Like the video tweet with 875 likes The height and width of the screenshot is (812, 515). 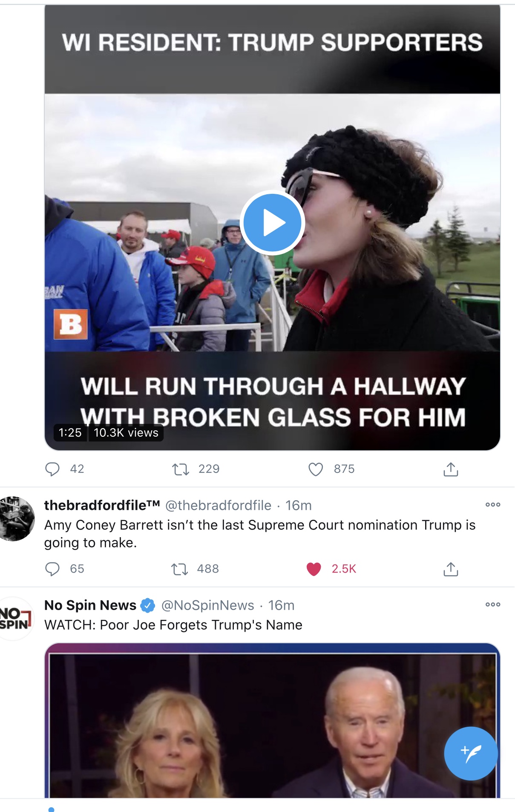pos(316,469)
